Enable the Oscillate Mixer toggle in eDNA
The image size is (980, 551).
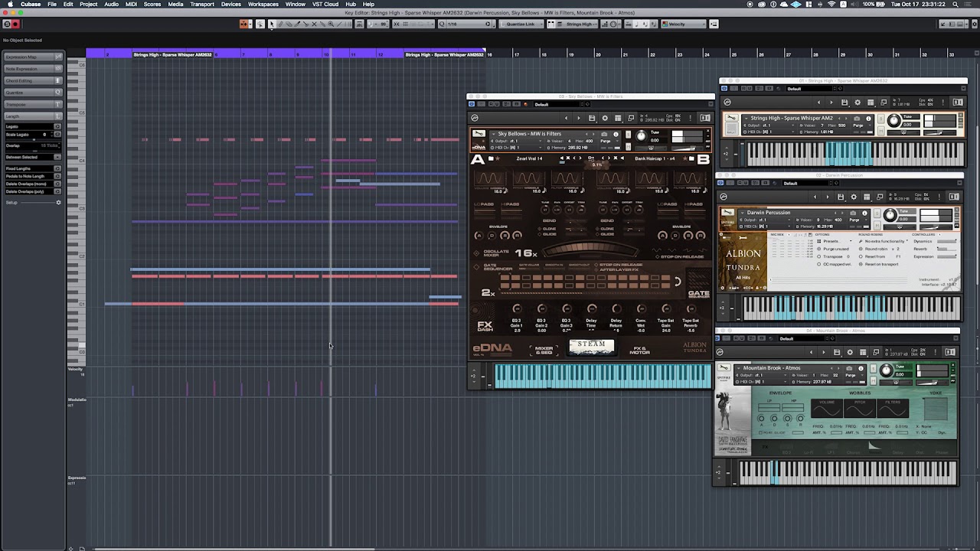(x=475, y=253)
